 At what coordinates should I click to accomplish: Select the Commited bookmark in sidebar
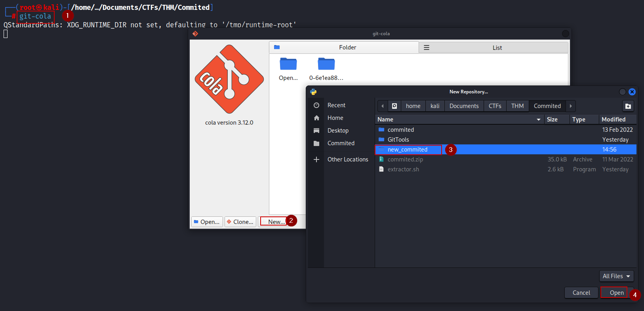click(x=341, y=143)
